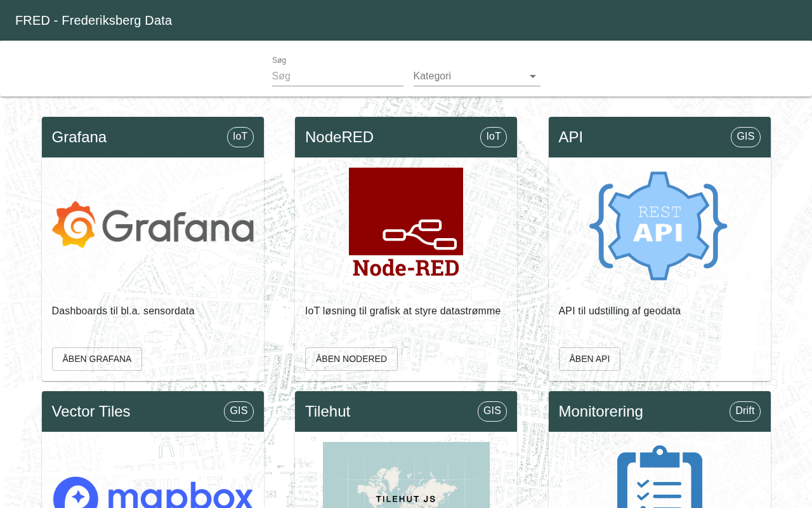This screenshot has width=812, height=508.
Task: Click the Tilehut JS map image
Action: [x=406, y=475]
